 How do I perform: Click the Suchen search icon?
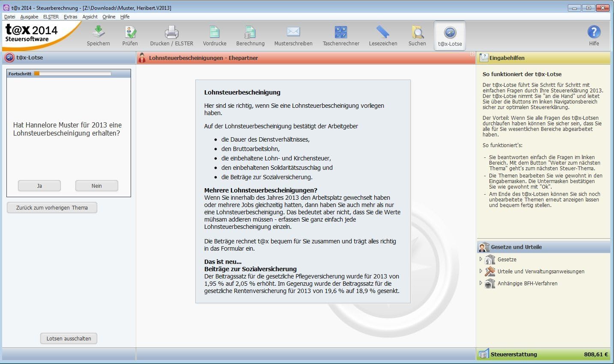(417, 33)
